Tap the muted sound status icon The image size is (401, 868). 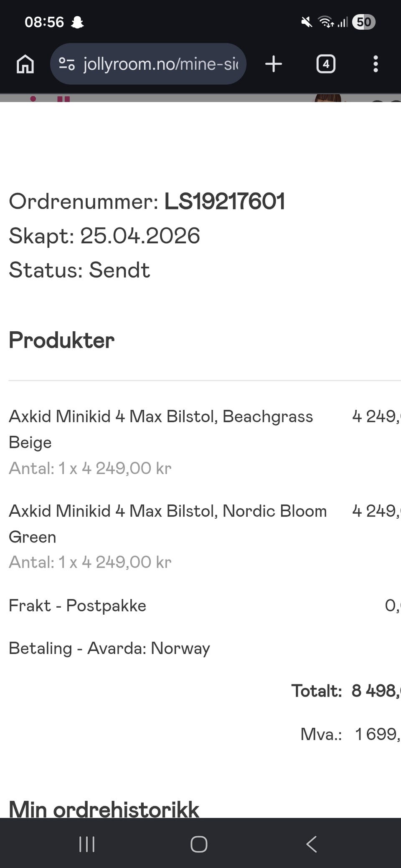pyautogui.click(x=307, y=22)
